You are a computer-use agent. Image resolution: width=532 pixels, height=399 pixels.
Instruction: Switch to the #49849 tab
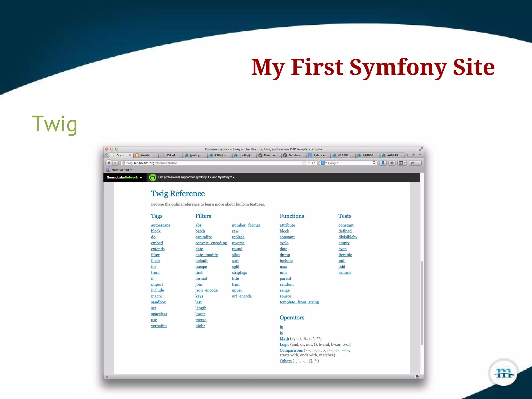click(x=392, y=155)
